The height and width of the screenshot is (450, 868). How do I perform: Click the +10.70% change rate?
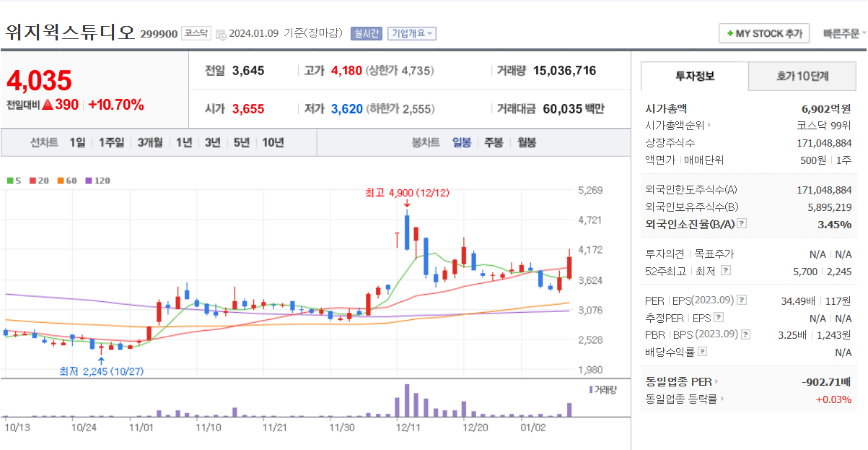[x=116, y=105]
